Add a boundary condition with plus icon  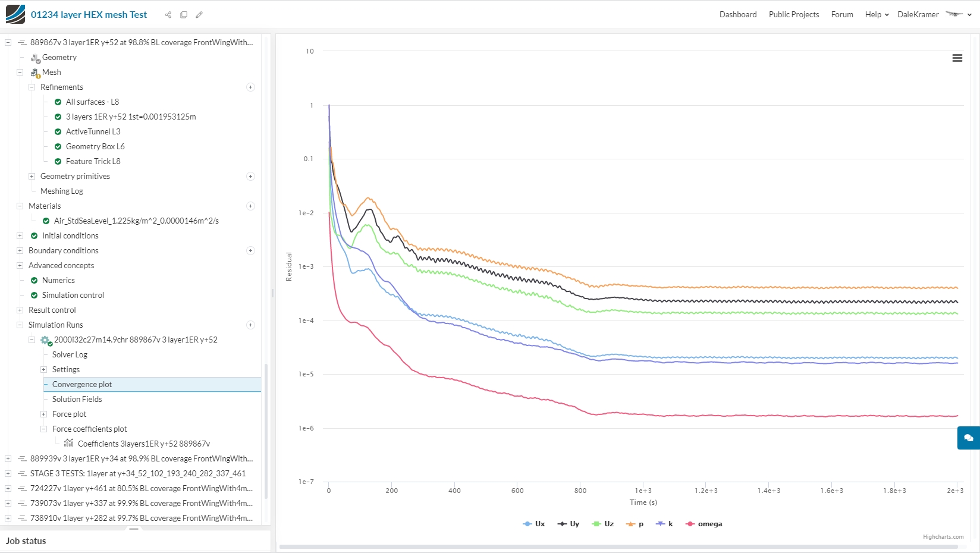(250, 251)
